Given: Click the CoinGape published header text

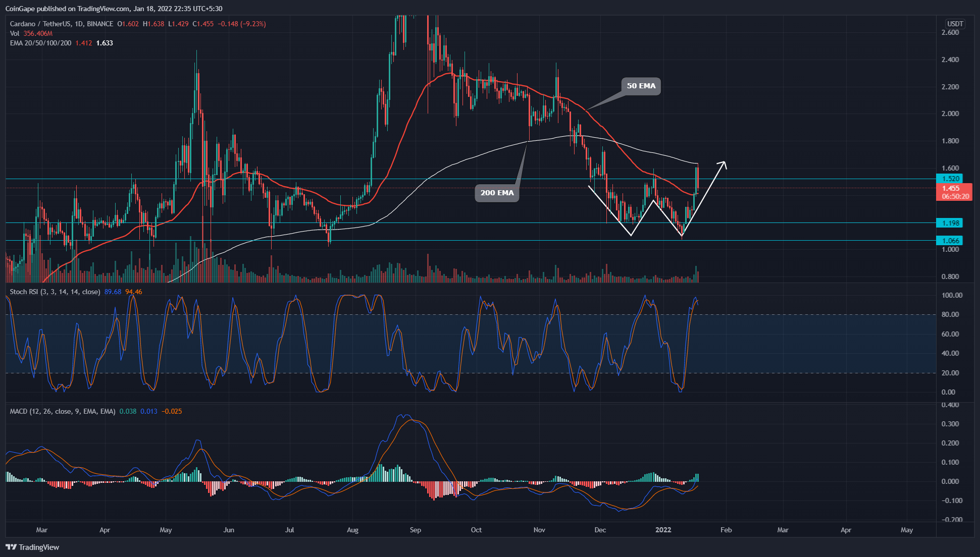Looking at the screenshot, I should click(x=113, y=9).
